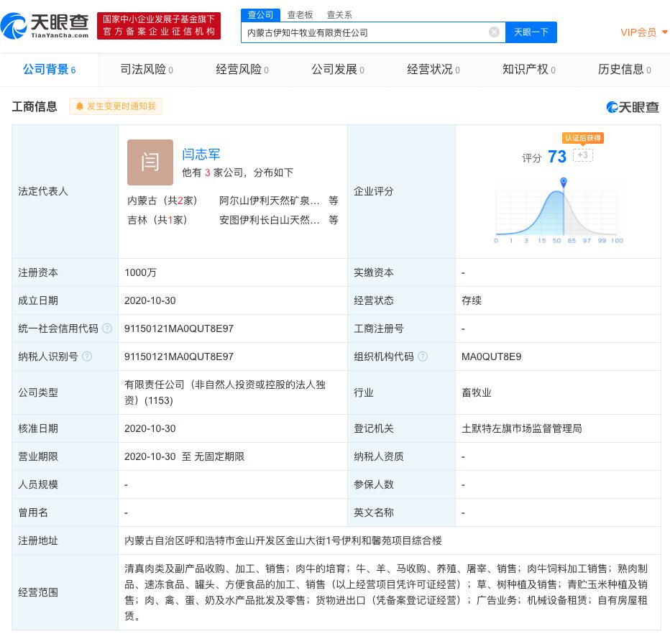Click the +3 score bonus badge
The height and width of the screenshot is (644, 670).
[582, 155]
